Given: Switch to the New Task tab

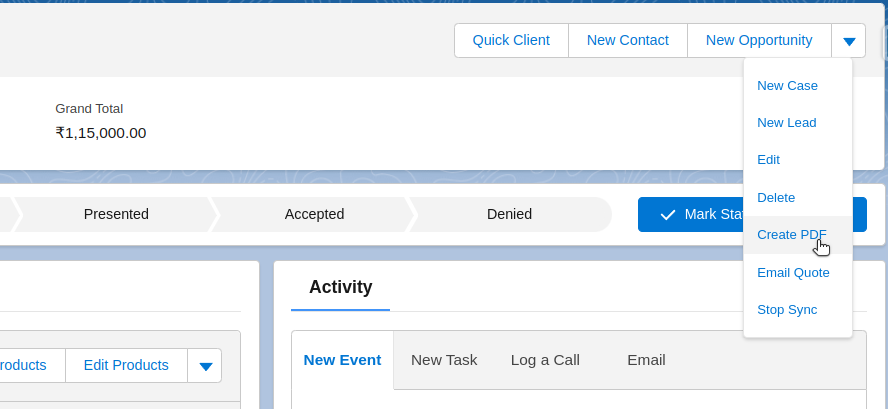Looking at the screenshot, I should (444, 360).
